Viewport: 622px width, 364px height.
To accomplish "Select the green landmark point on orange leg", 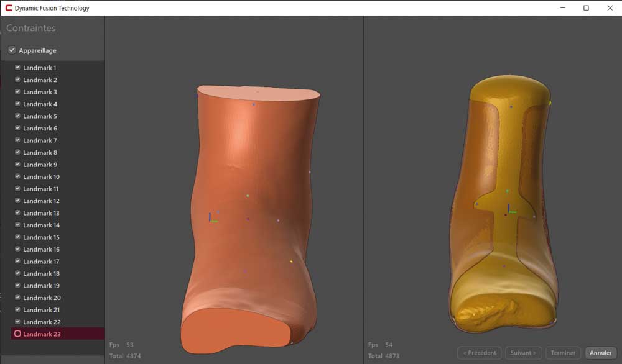I will (x=248, y=196).
